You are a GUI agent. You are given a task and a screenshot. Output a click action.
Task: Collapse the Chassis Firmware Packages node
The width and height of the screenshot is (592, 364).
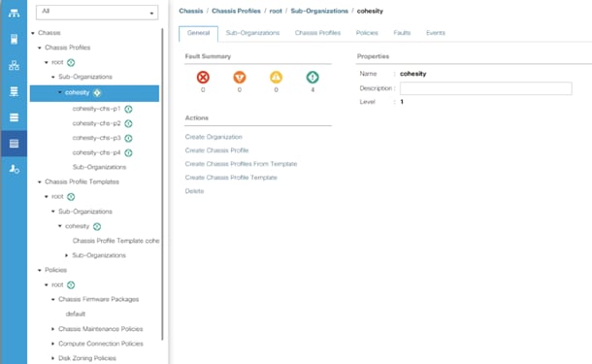click(x=53, y=299)
